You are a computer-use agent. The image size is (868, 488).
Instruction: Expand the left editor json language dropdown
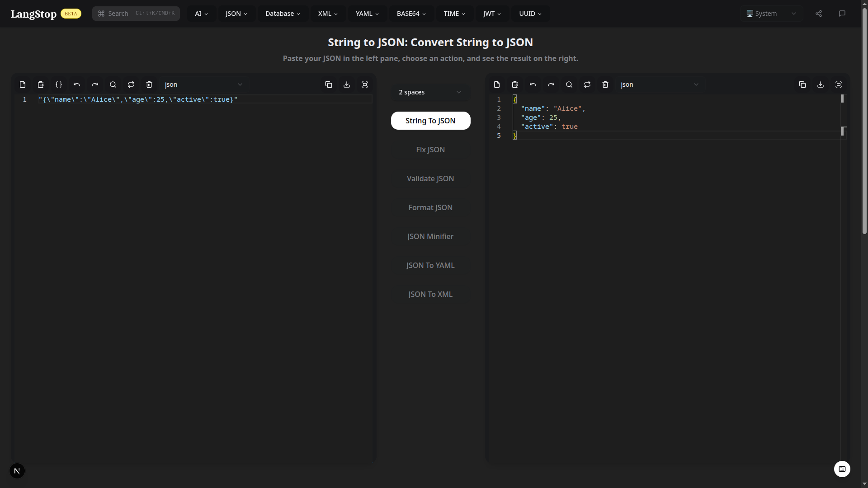pos(203,84)
